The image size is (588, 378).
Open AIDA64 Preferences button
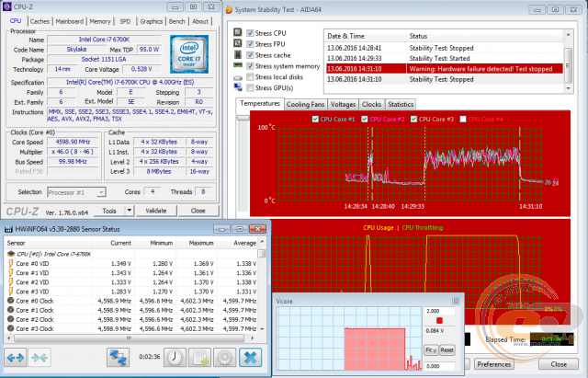point(494,364)
